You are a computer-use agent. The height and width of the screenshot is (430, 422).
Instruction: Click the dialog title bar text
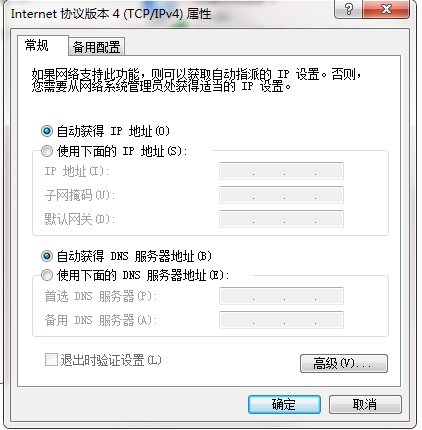click(111, 14)
